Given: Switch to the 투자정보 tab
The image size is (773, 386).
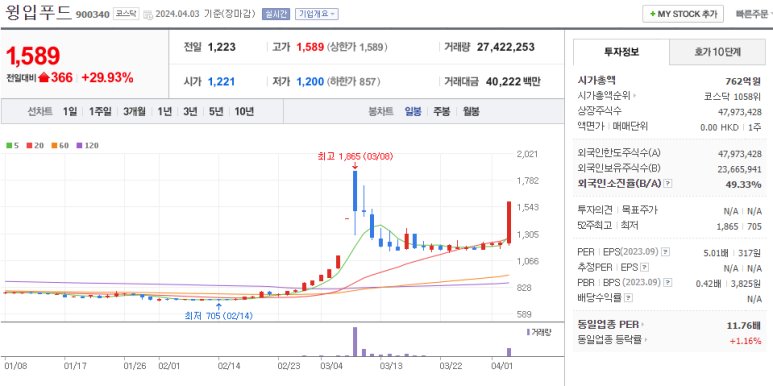Looking at the screenshot, I should click(621, 52).
